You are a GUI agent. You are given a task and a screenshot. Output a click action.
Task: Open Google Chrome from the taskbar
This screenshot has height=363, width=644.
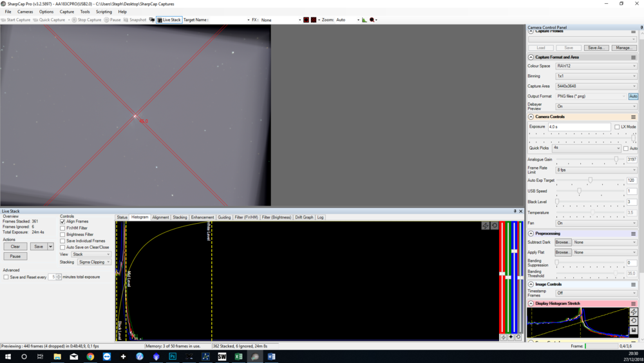click(x=90, y=357)
